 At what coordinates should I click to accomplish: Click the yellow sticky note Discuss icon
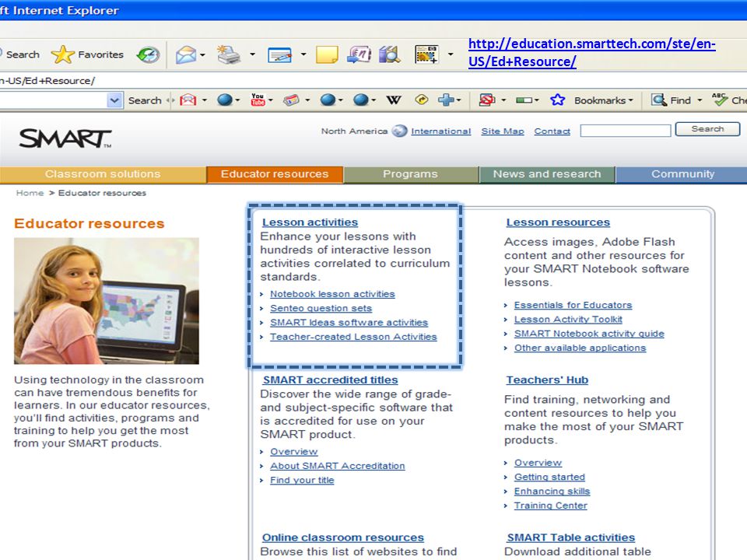327,54
